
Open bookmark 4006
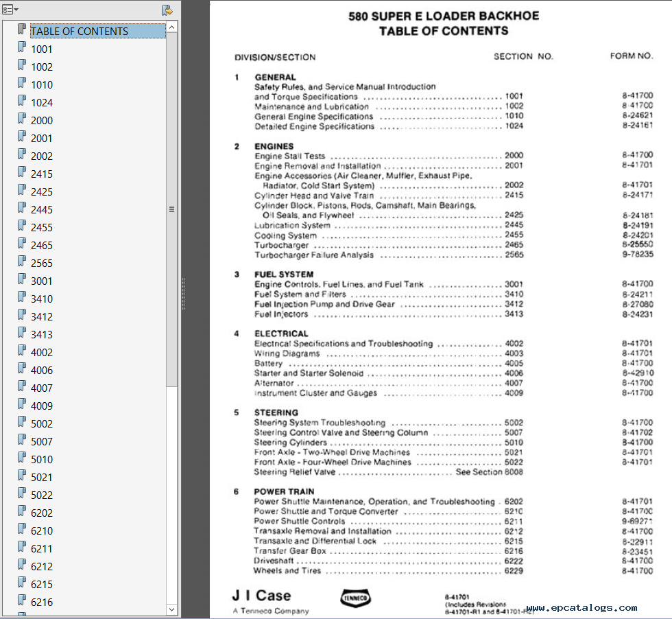[42, 370]
